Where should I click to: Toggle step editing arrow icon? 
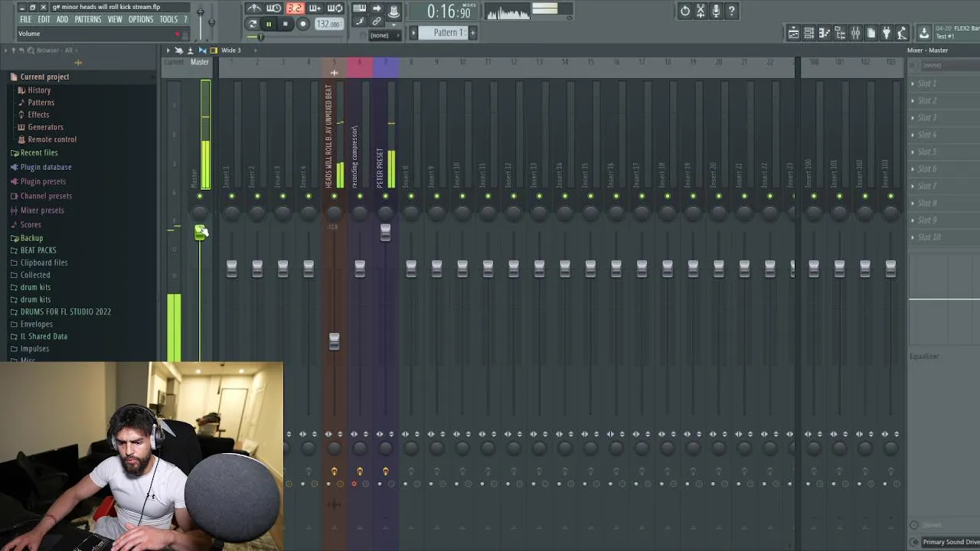[x=377, y=8]
